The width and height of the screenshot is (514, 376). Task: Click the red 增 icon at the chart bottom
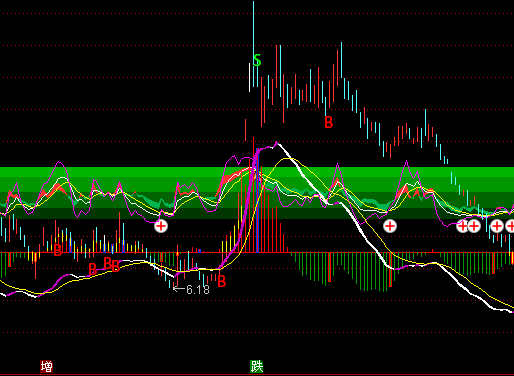click(47, 367)
